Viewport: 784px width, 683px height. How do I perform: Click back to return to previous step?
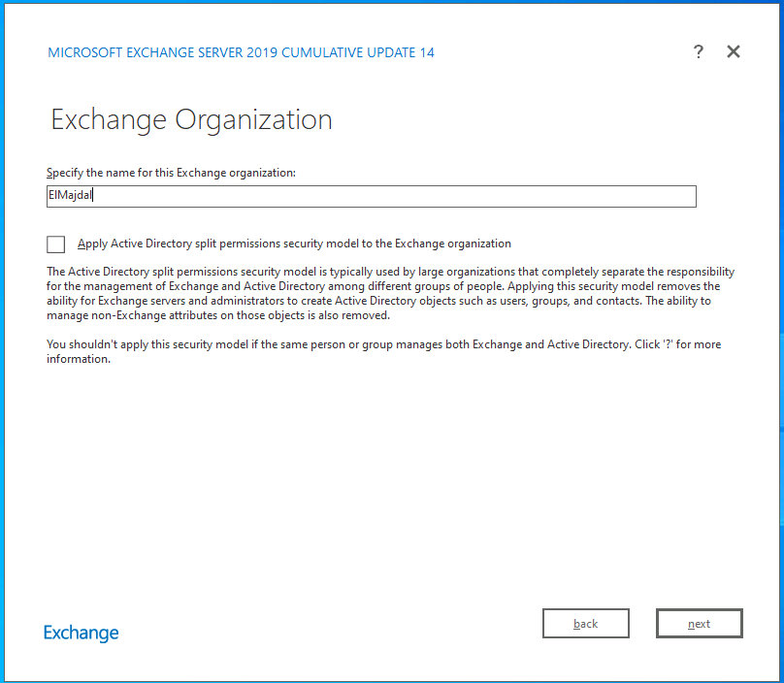[586, 623]
